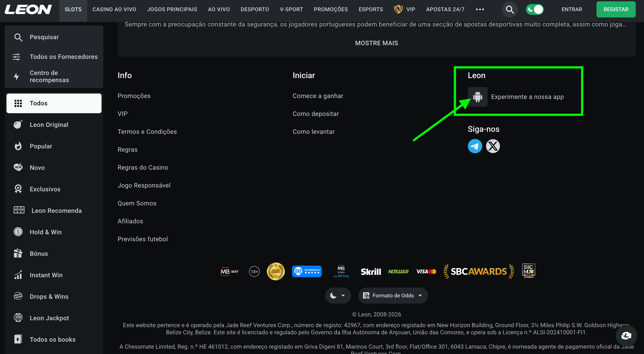Open the X social icon
The width and height of the screenshot is (644, 354).
pyautogui.click(x=493, y=146)
